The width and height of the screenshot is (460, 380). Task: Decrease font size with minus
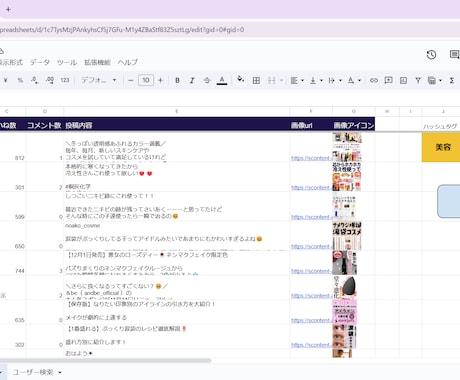coord(131,80)
